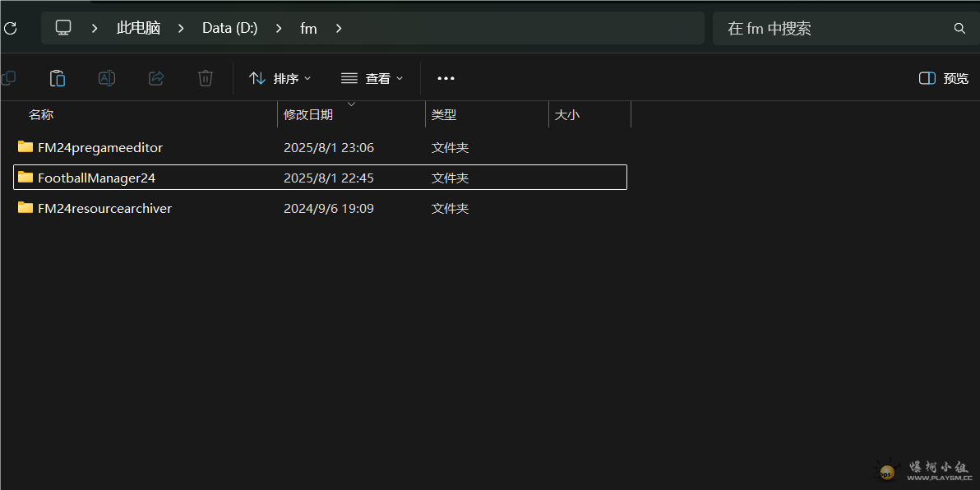Image resolution: width=980 pixels, height=490 pixels.
Task: Click the search magnifier icon
Action: pyautogui.click(x=959, y=28)
